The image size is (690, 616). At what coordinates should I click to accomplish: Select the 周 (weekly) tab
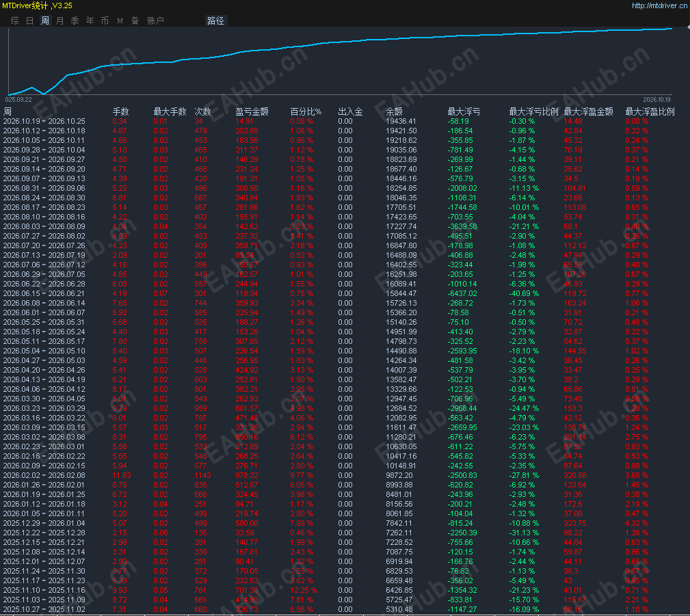(45, 21)
